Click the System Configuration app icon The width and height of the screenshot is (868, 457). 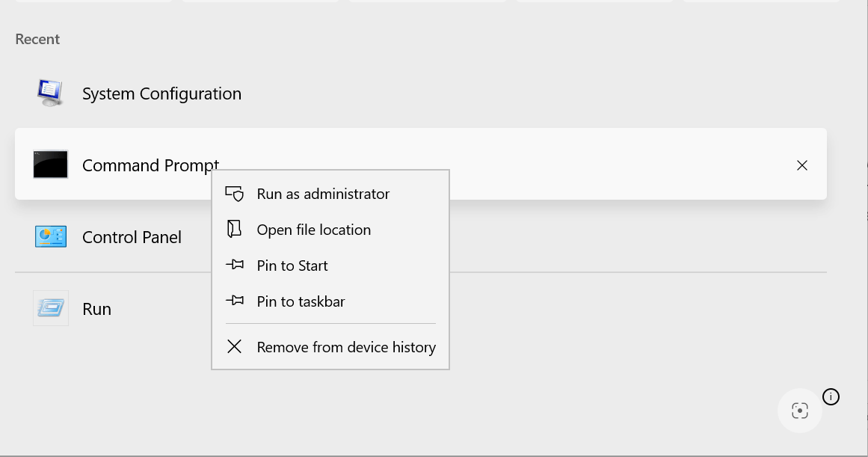pyautogui.click(x=51, y=93)
